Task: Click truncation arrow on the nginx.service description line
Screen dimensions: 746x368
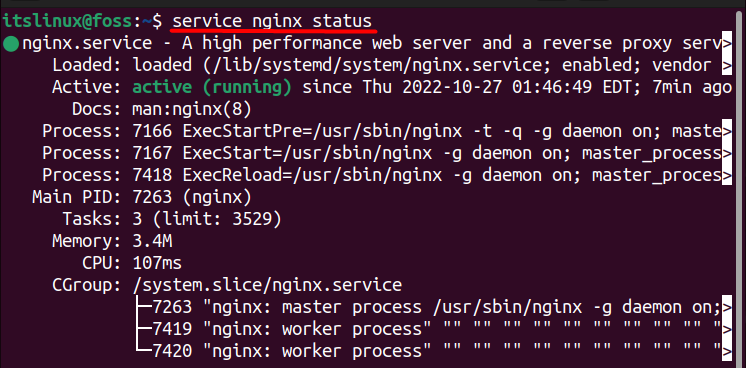Action: (x=726, y=43)
